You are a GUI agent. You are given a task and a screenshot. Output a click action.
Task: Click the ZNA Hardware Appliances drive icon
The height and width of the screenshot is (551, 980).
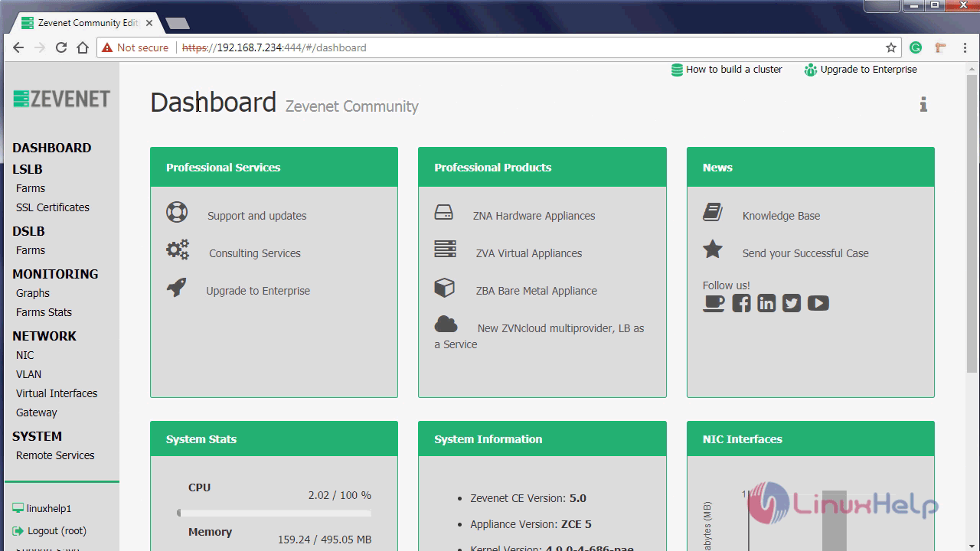(x=444, y=213)
